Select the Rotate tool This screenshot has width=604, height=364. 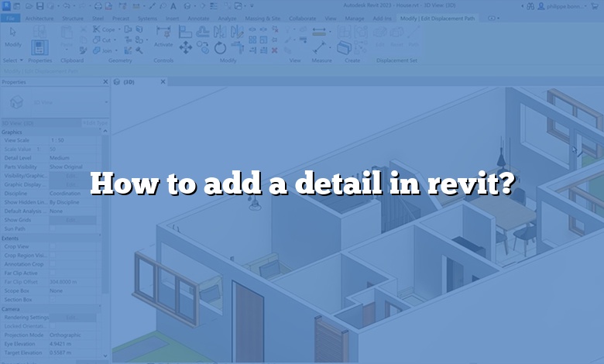point(220,48)
